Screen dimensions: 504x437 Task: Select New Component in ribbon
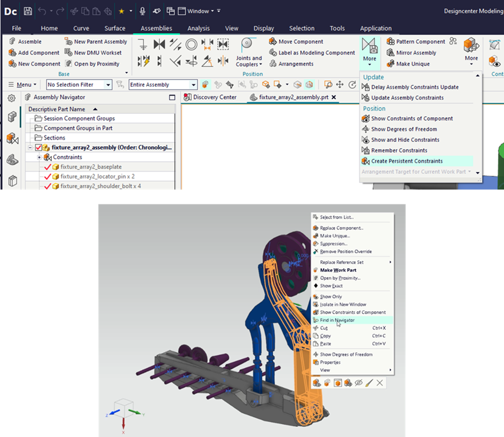point(35,63)
